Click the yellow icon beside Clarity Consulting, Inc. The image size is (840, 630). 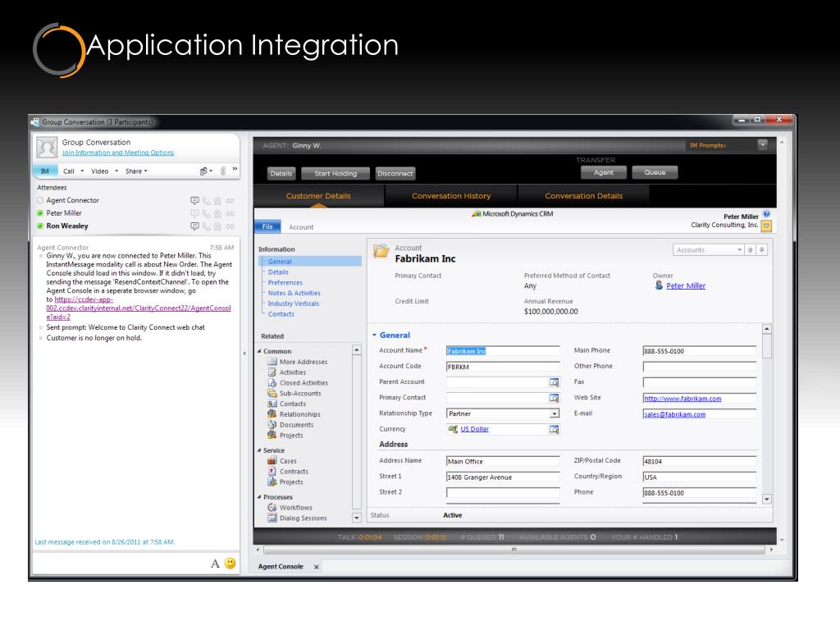click(767, 226)
